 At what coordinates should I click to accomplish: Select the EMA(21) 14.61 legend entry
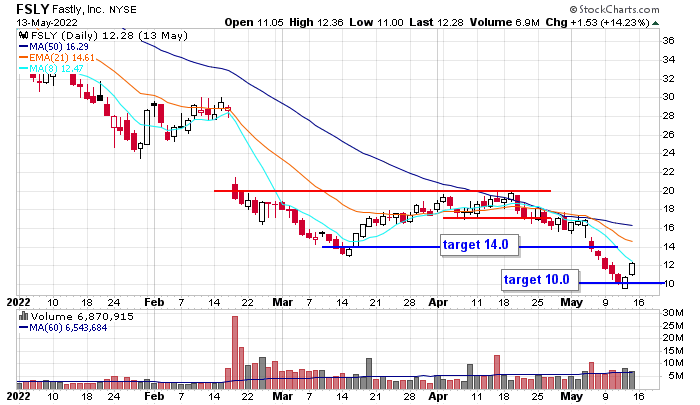point(57,58)
